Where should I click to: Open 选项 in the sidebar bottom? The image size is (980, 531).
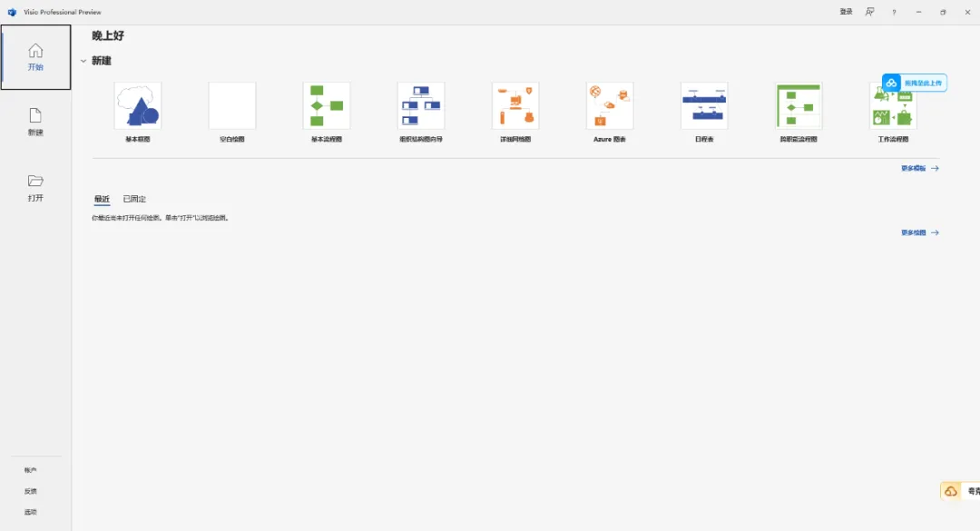[31, 512]
